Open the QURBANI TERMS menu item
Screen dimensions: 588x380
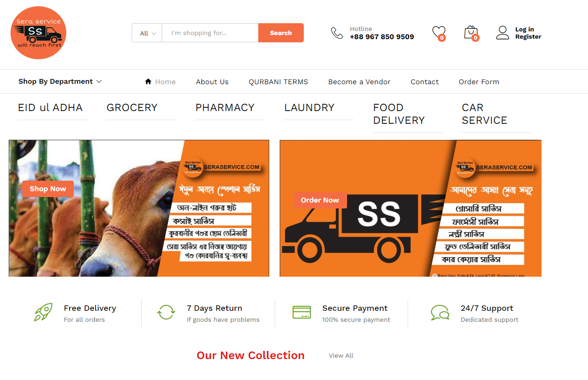(x=278, y=82)
